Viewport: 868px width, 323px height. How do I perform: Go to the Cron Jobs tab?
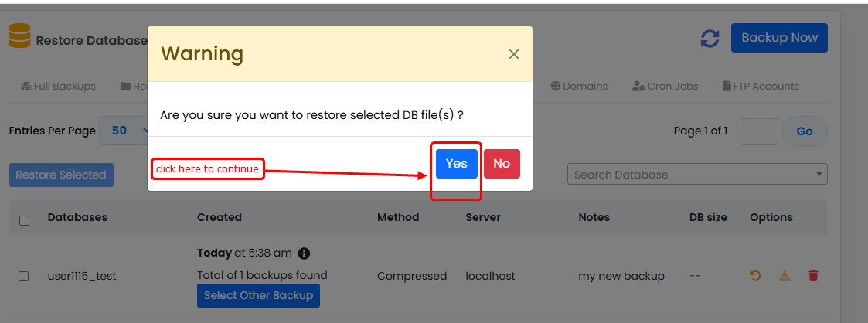coord(665,87)
